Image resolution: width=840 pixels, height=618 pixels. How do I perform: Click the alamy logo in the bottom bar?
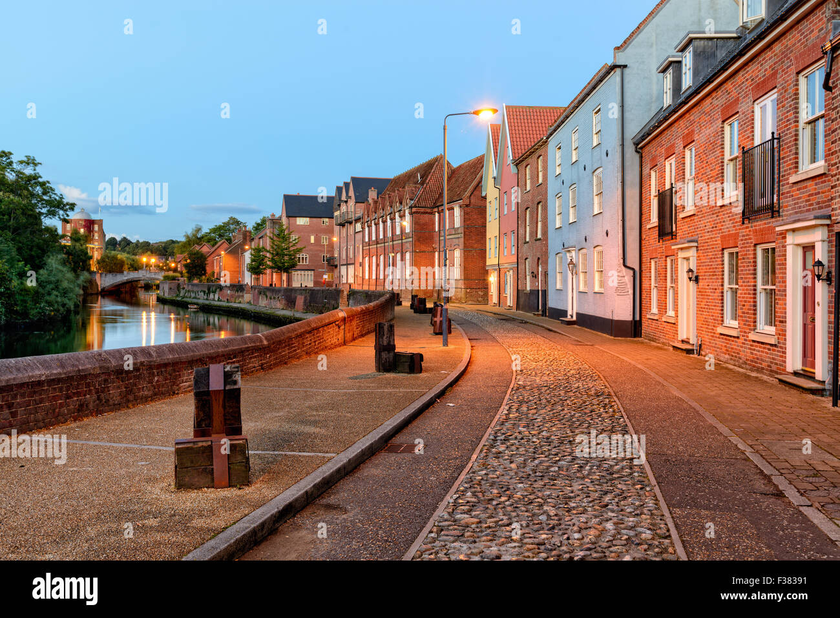pos(65,589)
